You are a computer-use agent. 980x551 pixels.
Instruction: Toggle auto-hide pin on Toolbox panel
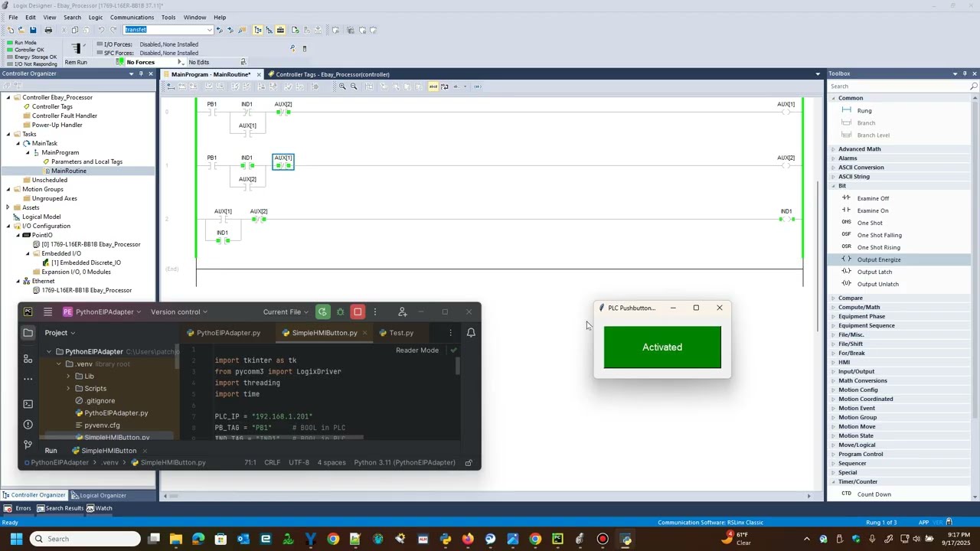pyautogui.click(x=965, y=73)
